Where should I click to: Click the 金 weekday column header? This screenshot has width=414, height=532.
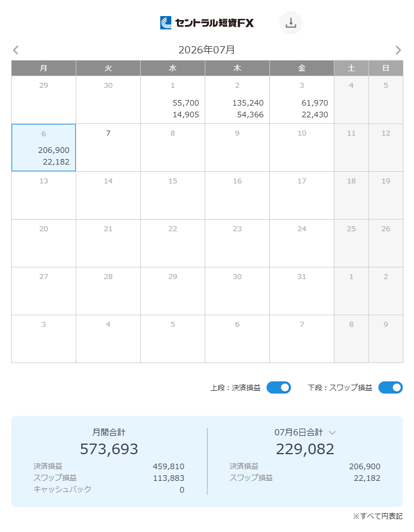(302, 68)
